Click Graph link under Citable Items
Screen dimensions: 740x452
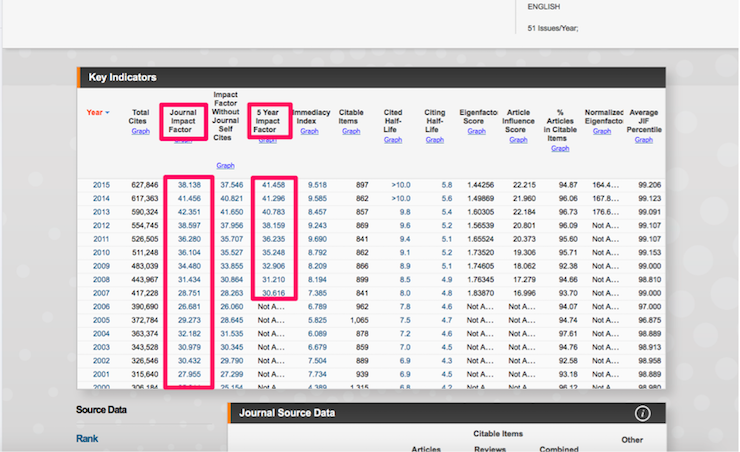(x=351, y=131)
